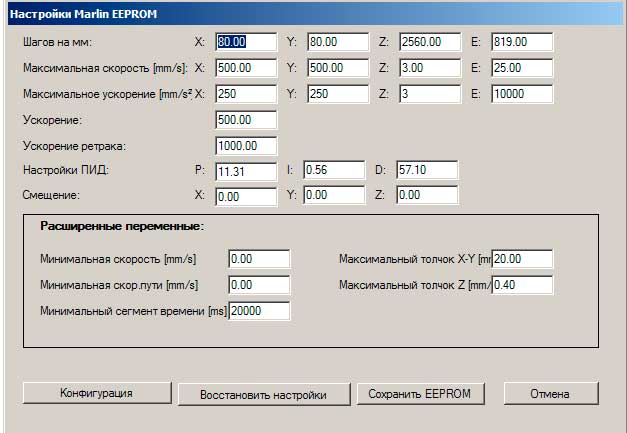
Task: Select max acceleration E field 10000
Action: (521, 94)
